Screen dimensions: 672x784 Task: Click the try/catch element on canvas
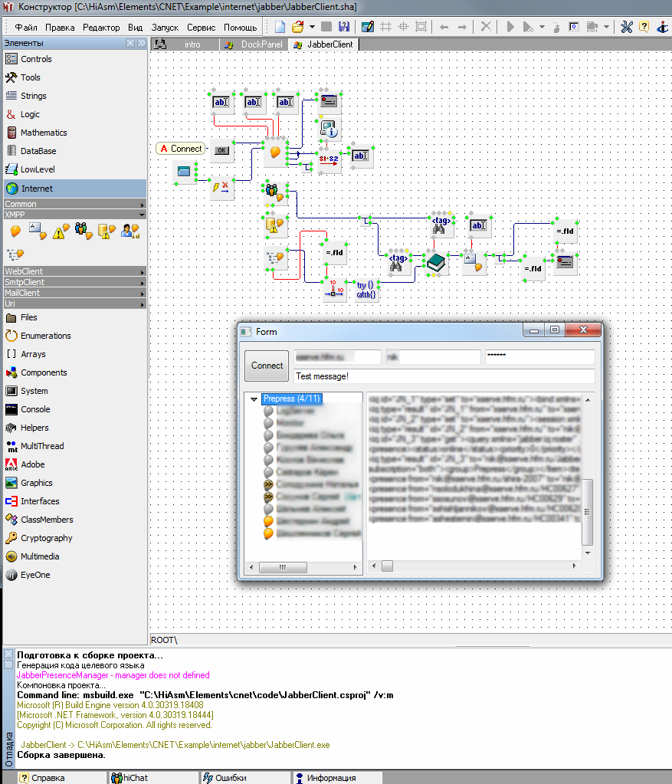[x=366, y=290]
